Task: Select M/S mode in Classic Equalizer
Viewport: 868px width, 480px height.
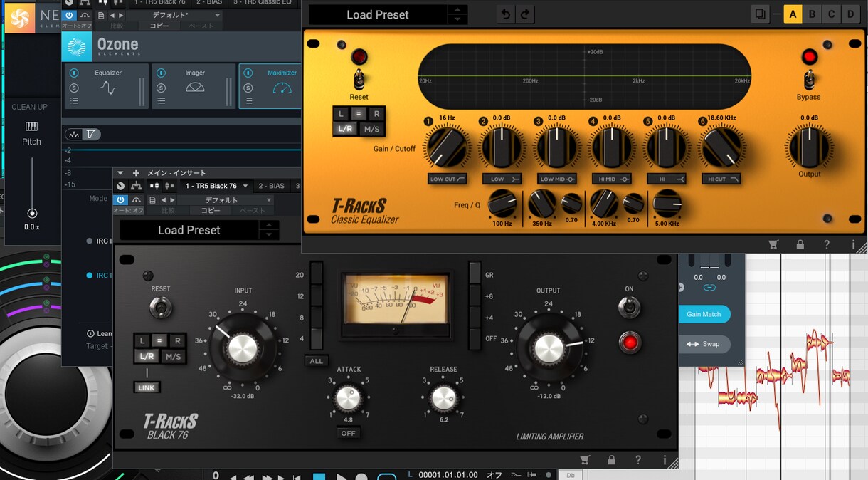Action: [371, 130]
